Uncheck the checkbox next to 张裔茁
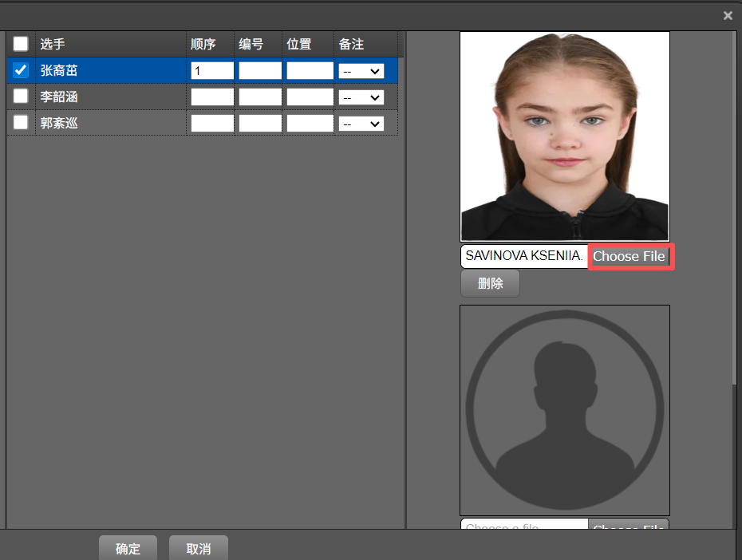 tap(20, 70)
